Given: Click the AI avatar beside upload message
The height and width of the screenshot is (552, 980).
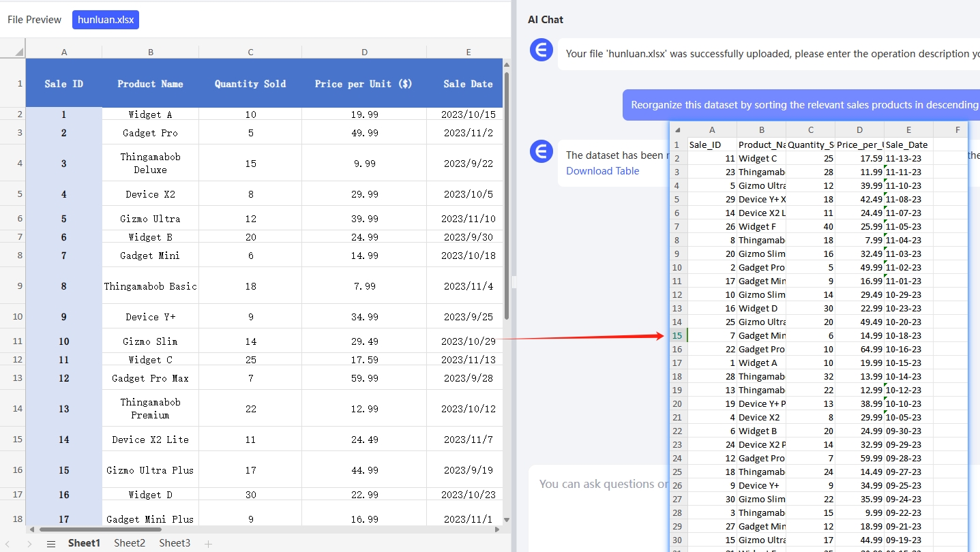Looking at the screenshot, I should coord(541,50).
